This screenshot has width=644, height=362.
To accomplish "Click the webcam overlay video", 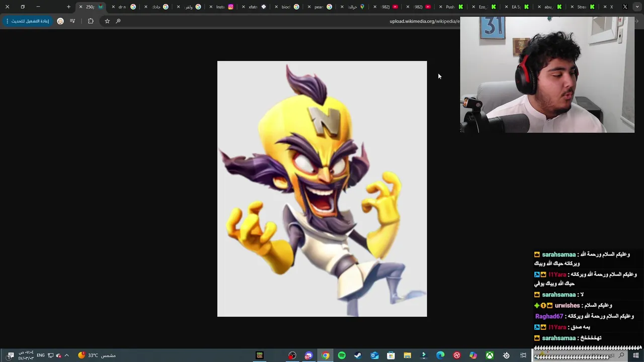I will (x=547, y=75).
